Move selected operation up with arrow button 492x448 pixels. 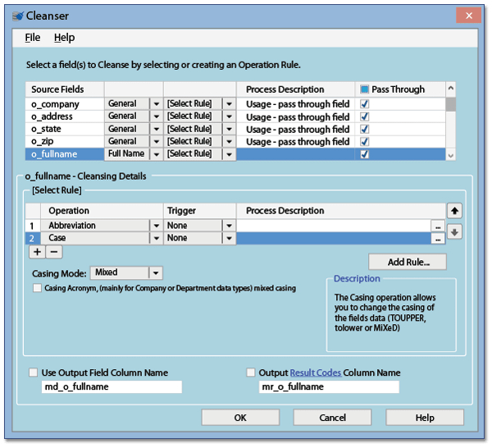[x=454, y=211]
